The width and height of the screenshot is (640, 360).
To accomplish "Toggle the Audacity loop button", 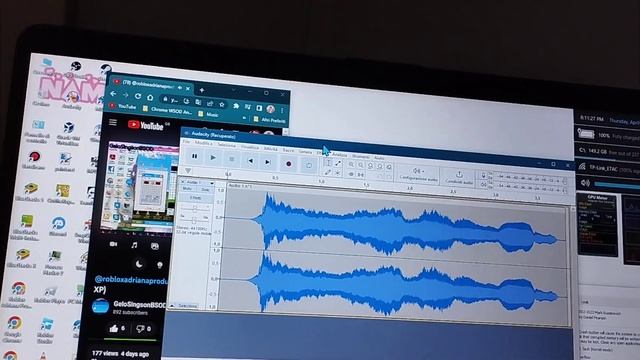I will 308,165.
